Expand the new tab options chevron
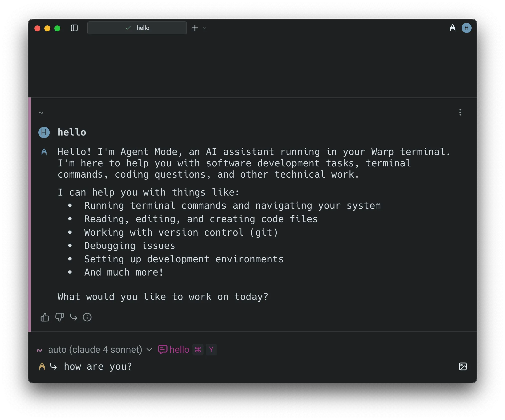Viewport: 505px width, 420px height. [205, 28]
